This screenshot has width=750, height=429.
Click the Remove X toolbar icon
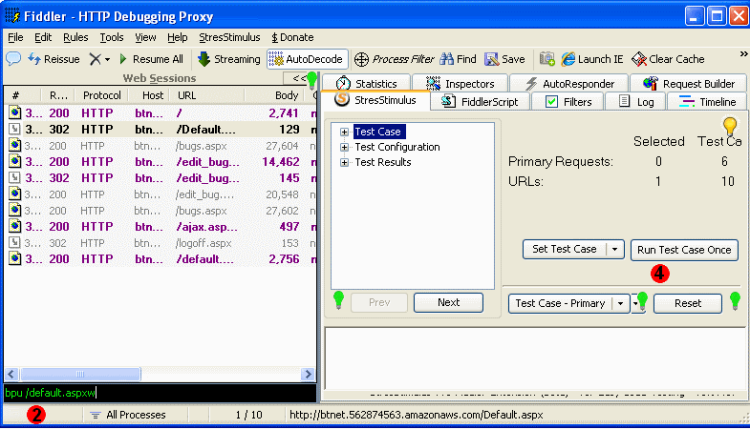click(x=95, y=59)
